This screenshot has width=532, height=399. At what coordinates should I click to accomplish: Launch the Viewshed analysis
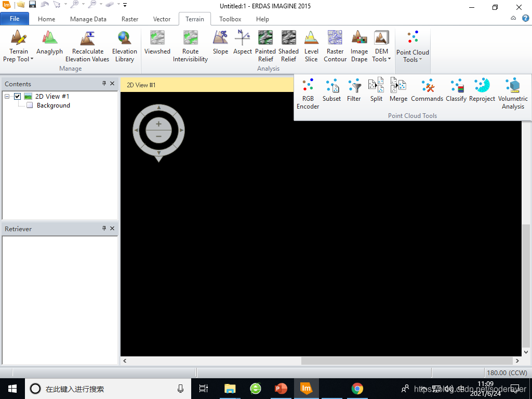(157, 43)
